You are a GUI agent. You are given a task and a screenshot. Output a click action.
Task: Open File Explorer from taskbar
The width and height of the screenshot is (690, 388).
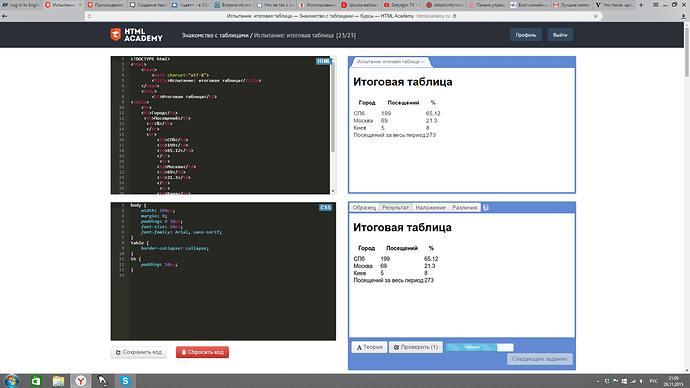click(x=58, y=381)
